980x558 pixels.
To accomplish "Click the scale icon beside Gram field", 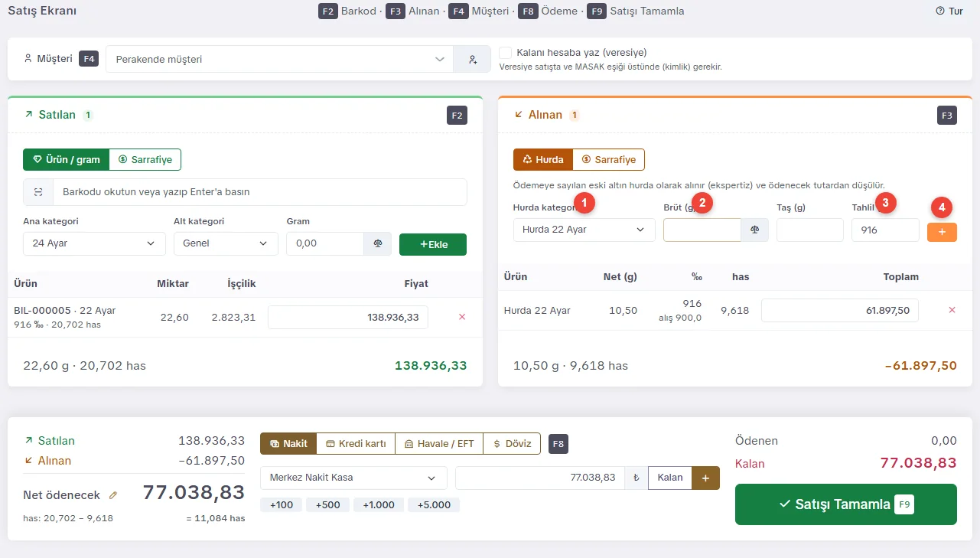I will click(377, 244).
